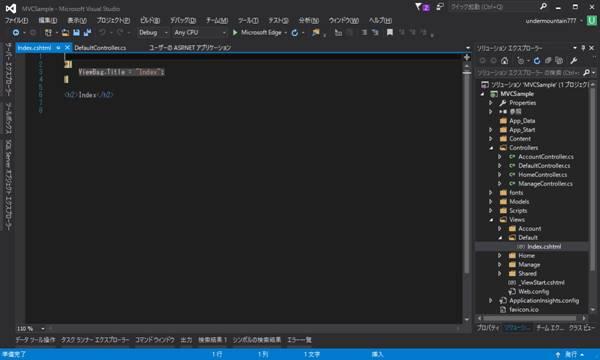Open the エラー一覧 tab at bottom
The image size is (600, 360).
pyautogui.click(x=299, y=340)
